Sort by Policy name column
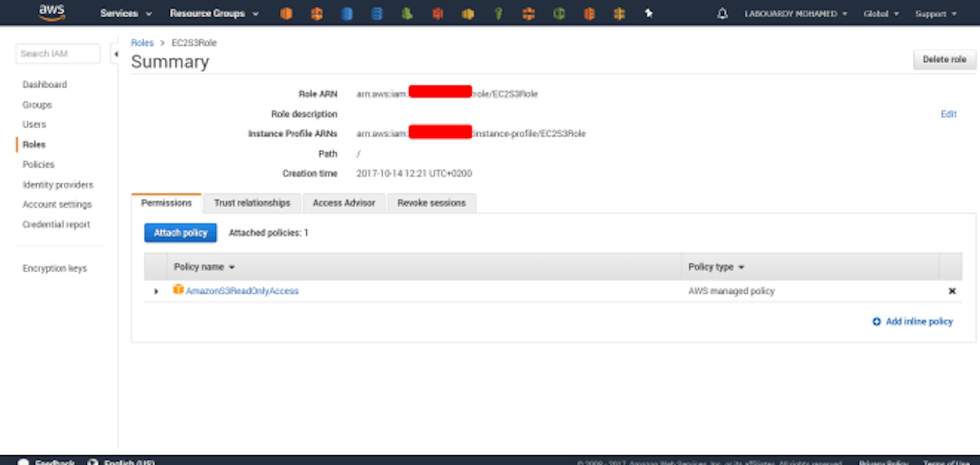 tap(204, 267)
